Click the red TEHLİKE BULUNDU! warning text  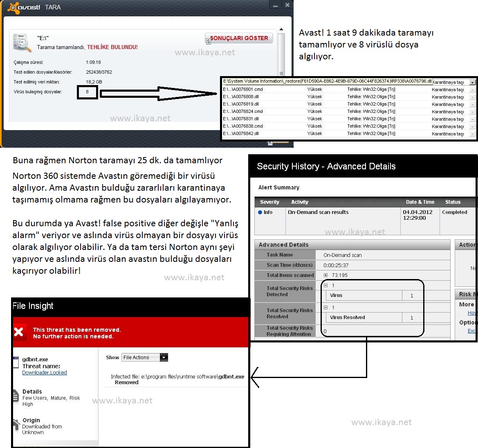tap(112, 47)
